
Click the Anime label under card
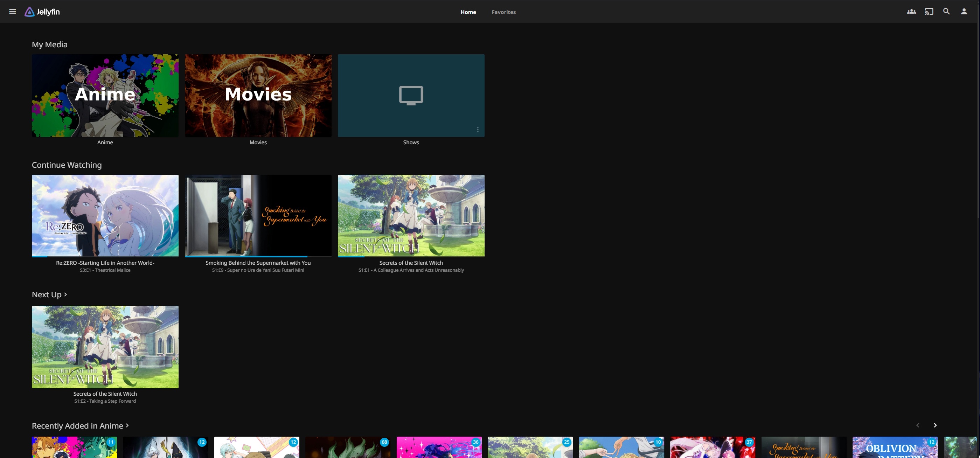pyautogui.click(x=105, y=142)
